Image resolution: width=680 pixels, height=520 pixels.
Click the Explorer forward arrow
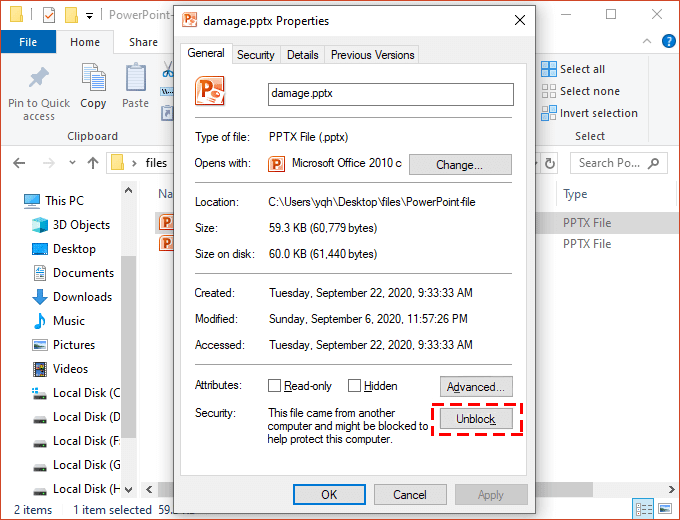click(49, 163)
